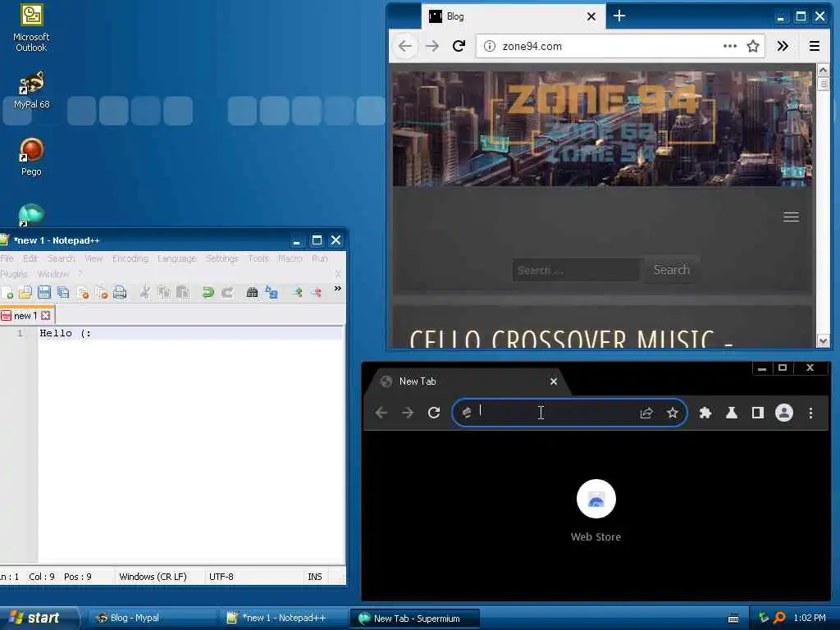Bookmark this tab with Supermium star

(673, 413)
